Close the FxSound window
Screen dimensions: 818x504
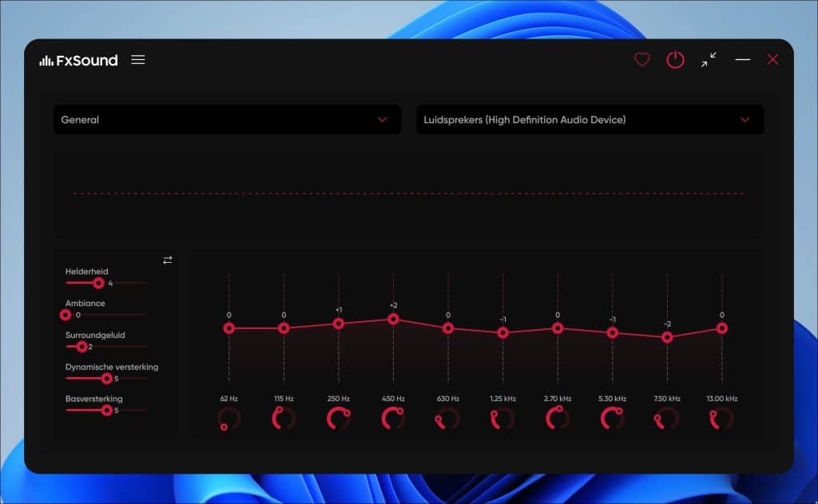click(772, 59)
